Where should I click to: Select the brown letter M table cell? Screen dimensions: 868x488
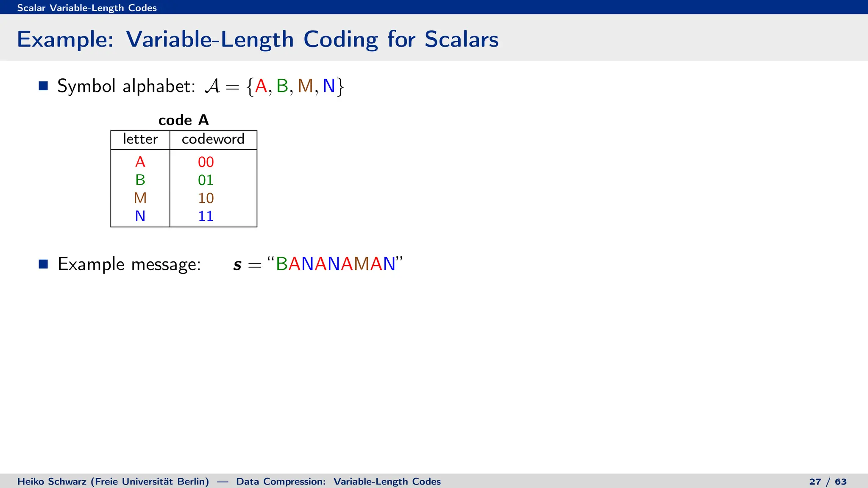(140, 198)
